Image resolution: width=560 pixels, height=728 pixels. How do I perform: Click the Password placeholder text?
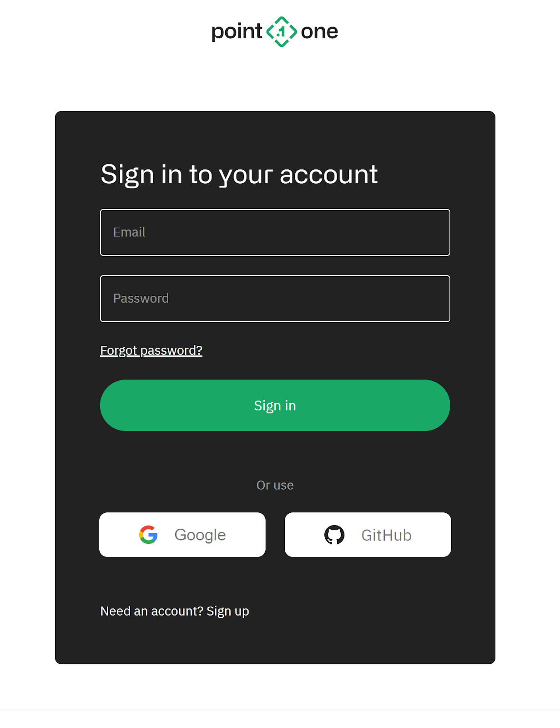point(141,298)
